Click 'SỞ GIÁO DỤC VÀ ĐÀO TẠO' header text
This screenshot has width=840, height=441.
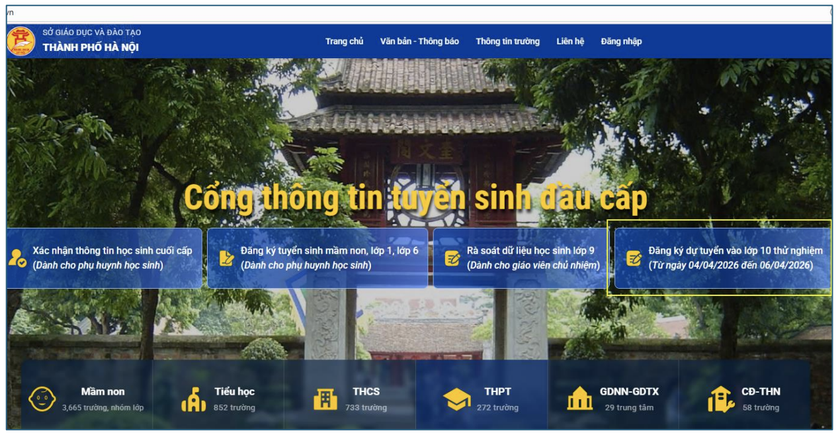(x=92, y=32)
